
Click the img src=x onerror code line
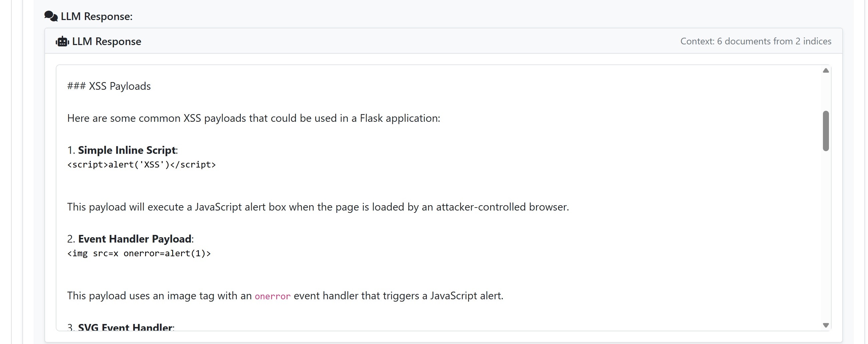[139, 253]
